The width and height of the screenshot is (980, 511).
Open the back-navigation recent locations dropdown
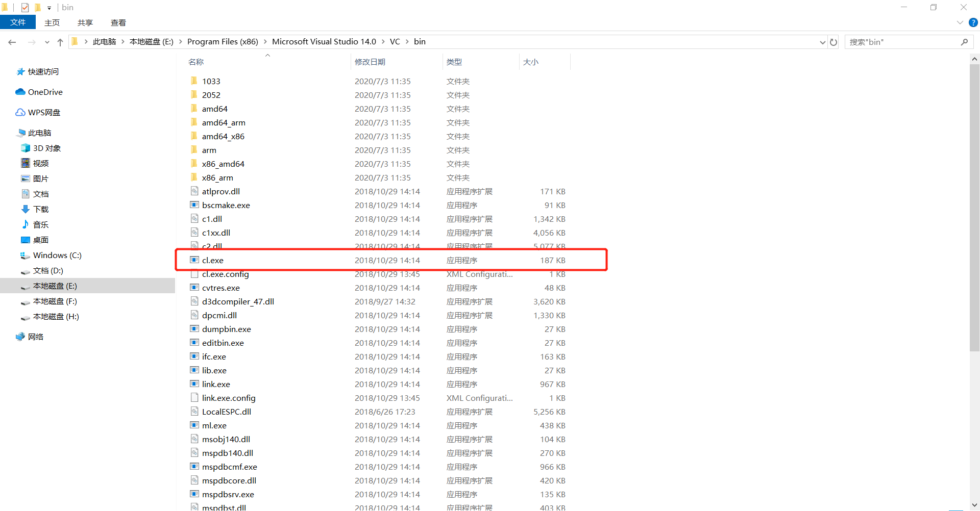pyautogui.click(x=46, y=42)
